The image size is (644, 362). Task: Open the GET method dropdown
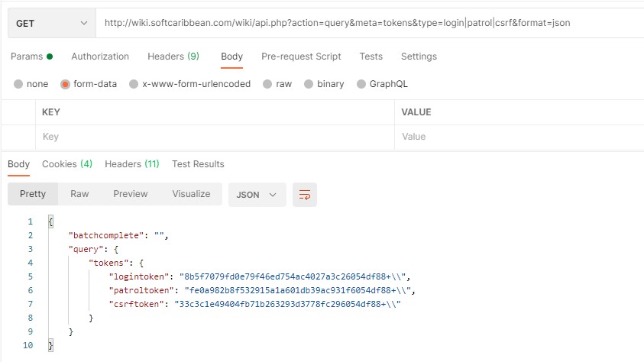tap(51, 23)
